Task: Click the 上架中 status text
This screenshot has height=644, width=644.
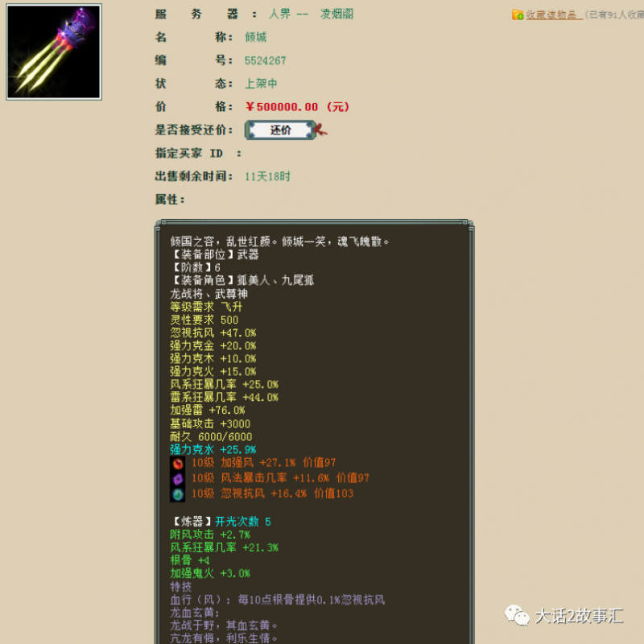Action: (261, 84)
